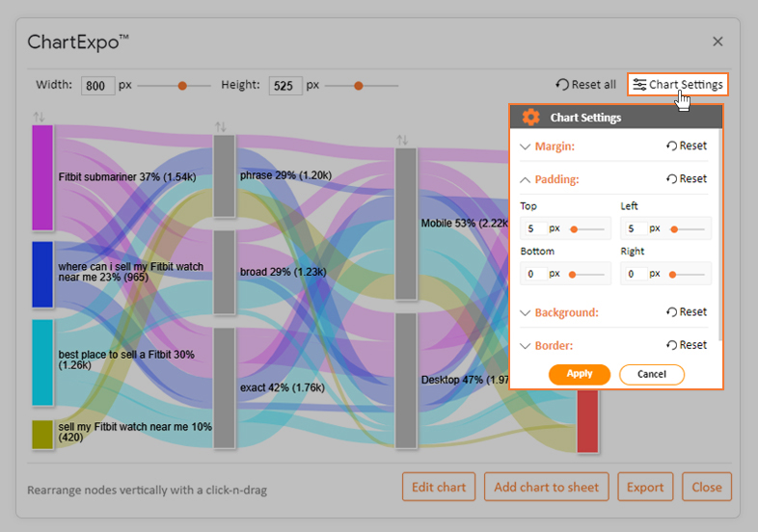
Task: Expand the Border section
Action: click(525, 345)
